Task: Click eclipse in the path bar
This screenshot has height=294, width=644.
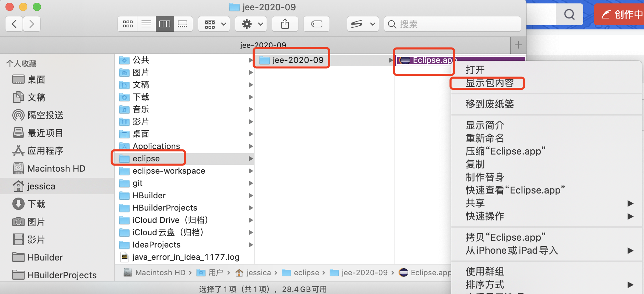Action: click(x=300, y=272)
